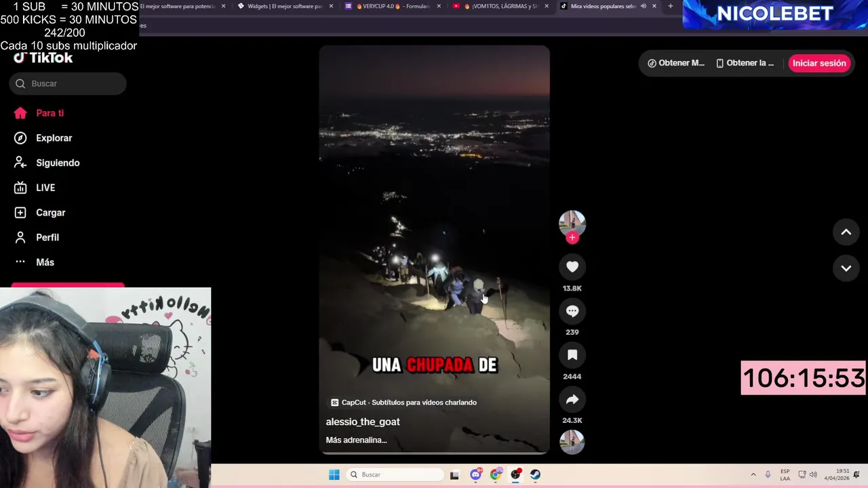Viewport: 868px width, 488px height.
Task: Go to next video with down chevron
Action: point(846,268)
